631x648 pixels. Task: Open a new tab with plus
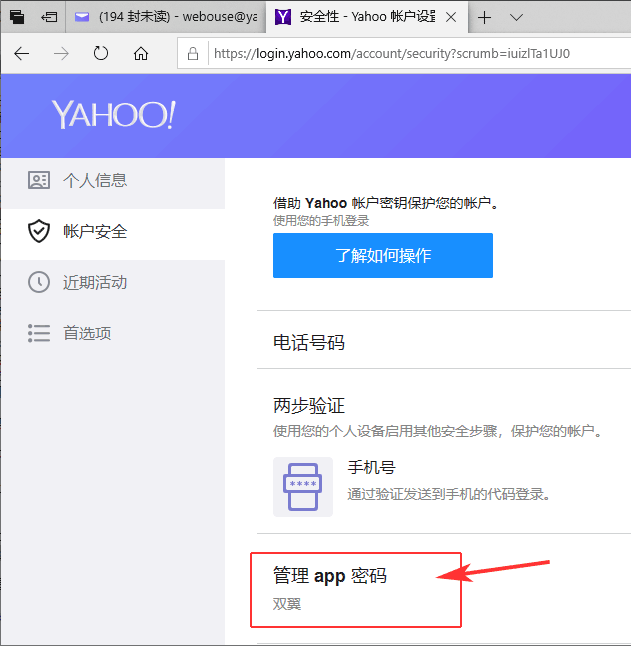tap(484, 17)
